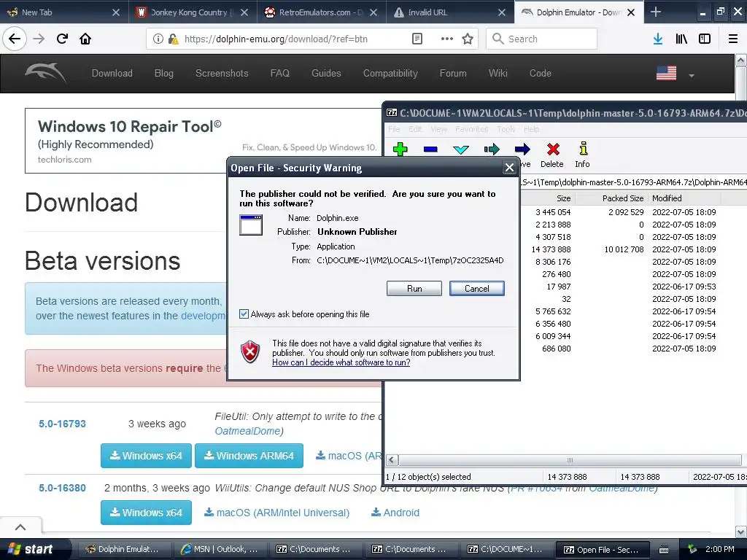
Task: Click Android download link for 5.0-16380
Action: point(395,513)
